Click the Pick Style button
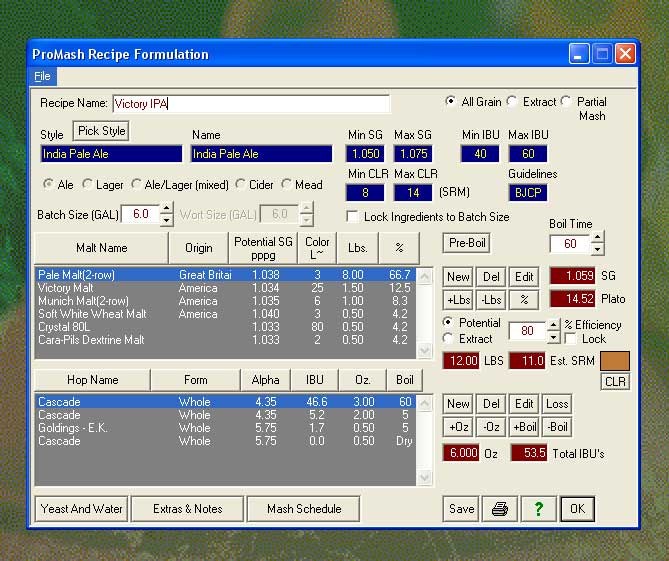The height and width of the screenshot is (561, 669). point(101,131)
